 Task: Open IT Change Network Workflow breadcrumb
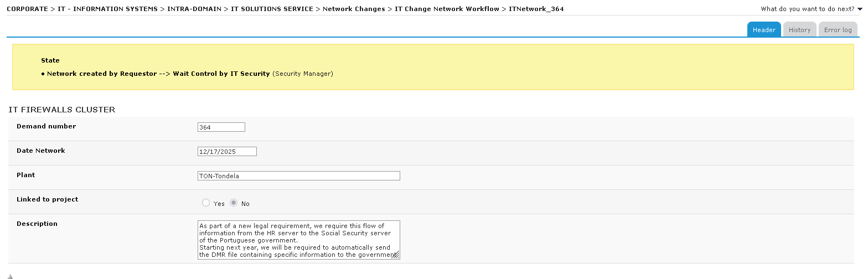pyautogui.click(x=447, y=9)
